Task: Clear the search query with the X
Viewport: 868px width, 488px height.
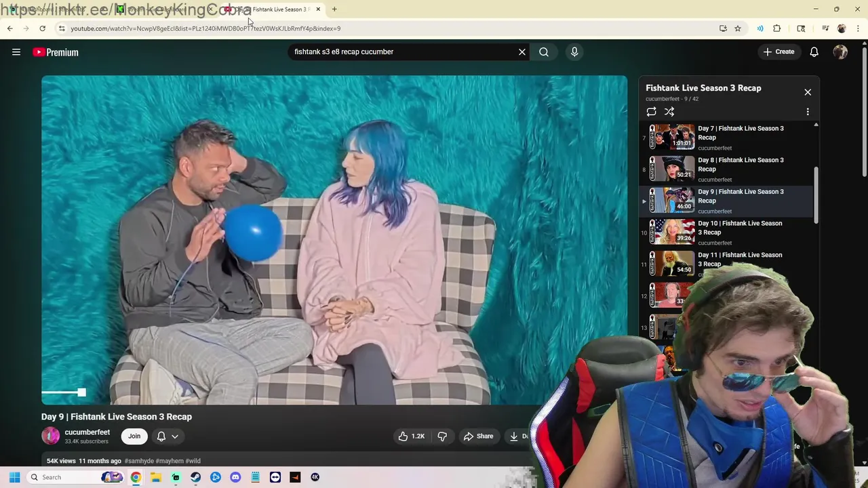Action: [x=522, y=52]
